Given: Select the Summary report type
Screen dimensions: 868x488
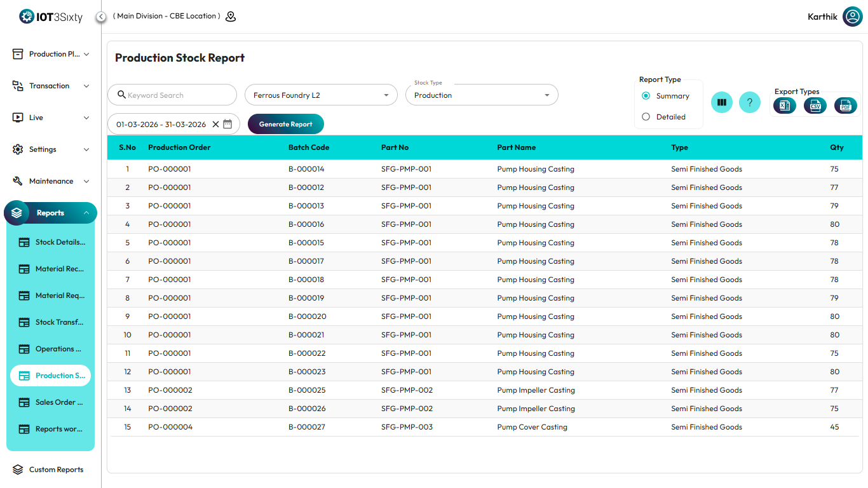Looking at the screenshot, I should point(646,96).
